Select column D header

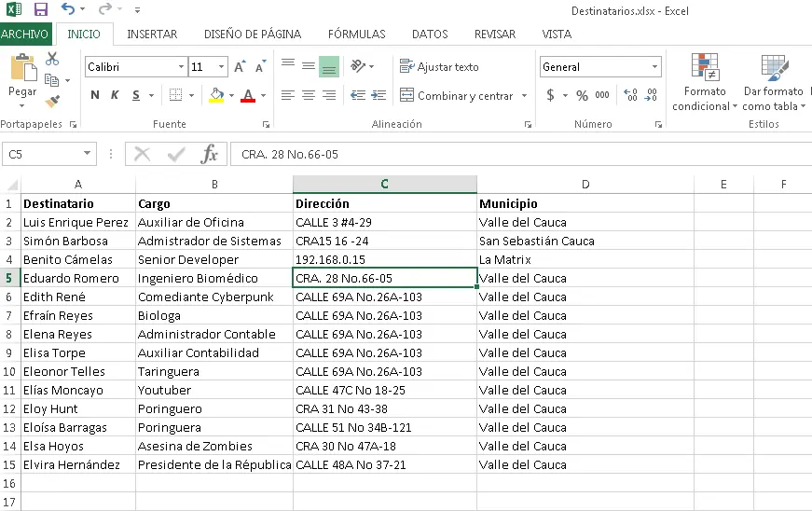pyautogui.click(x=585, y=185)
